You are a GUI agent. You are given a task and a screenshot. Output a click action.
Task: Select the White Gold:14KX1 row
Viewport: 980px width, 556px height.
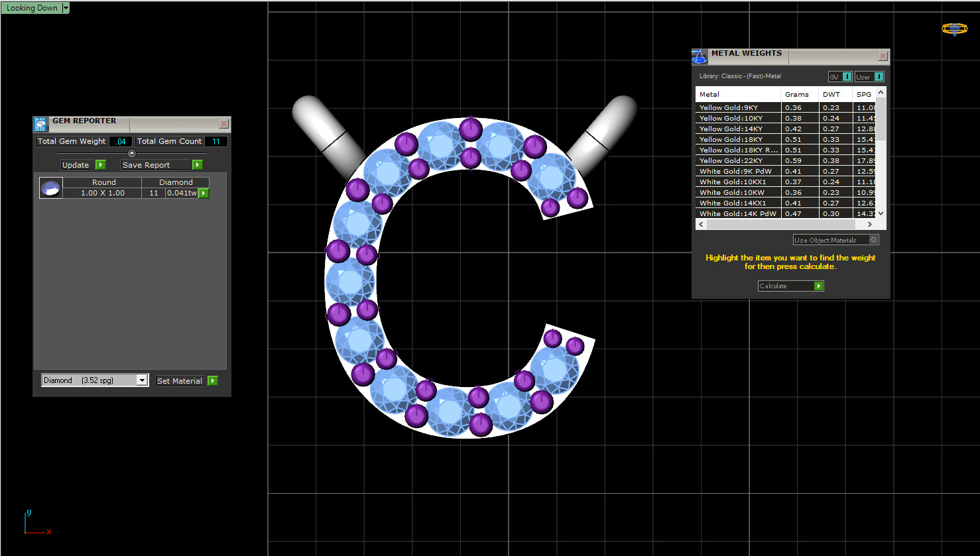click(x=786, y=203)
